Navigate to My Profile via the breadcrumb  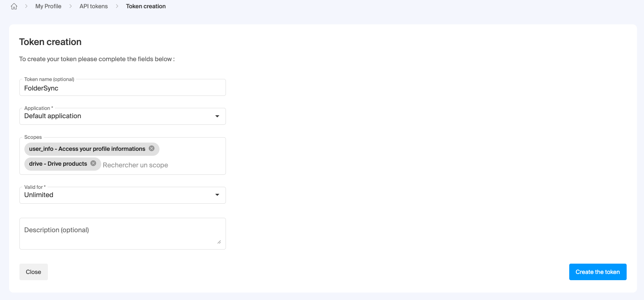(x=48, y=6)
